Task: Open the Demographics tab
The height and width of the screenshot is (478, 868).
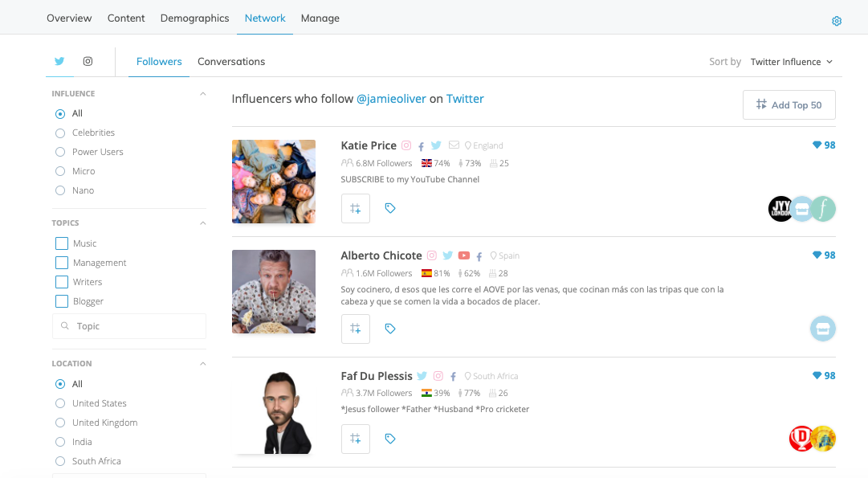Action: pos(195,18)
